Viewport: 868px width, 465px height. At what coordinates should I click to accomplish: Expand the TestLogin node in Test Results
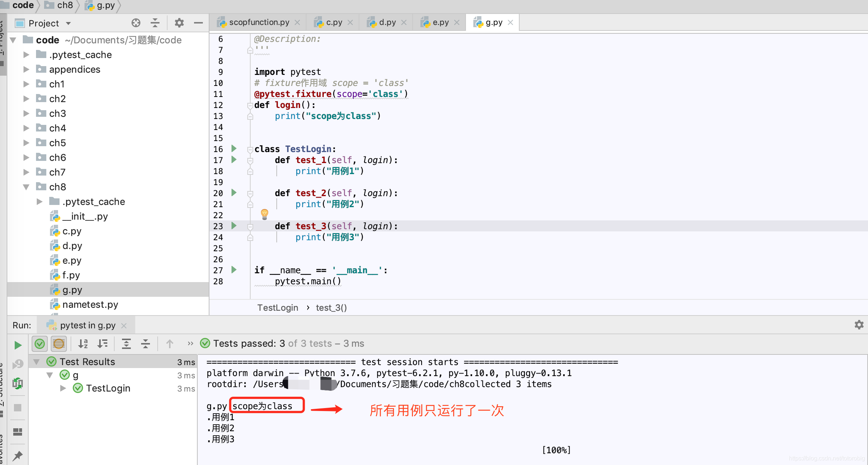pos(63,388)
